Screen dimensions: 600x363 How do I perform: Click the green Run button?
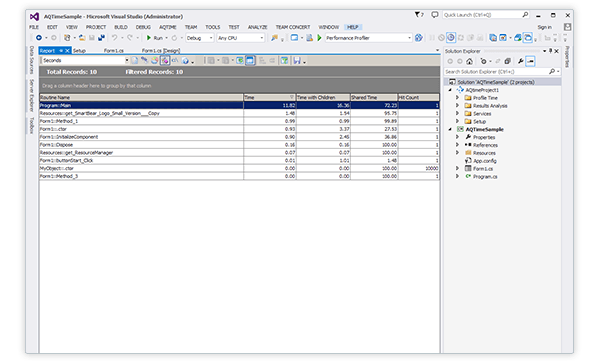point(155,38)
